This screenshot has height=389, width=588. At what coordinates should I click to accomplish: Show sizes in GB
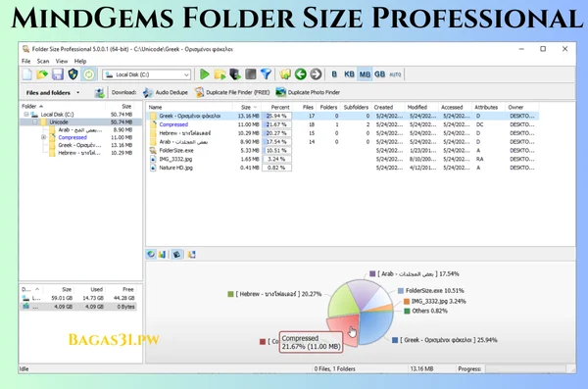(380, 74)
